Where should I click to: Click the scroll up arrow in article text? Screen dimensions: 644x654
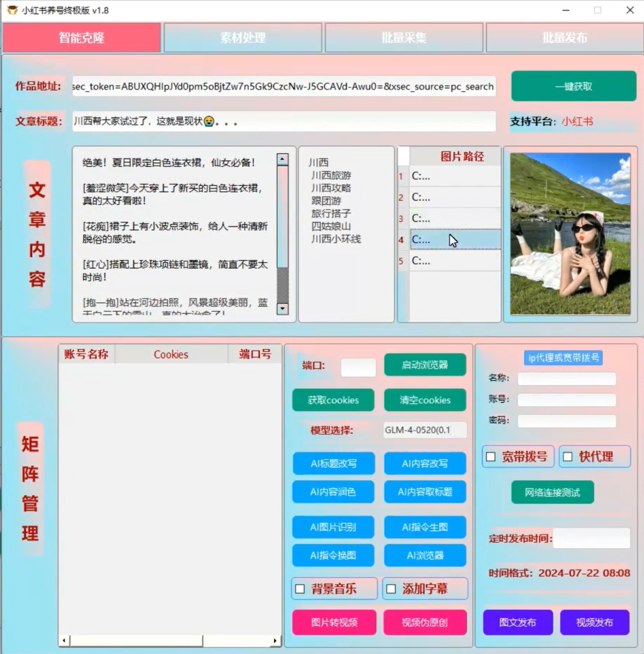coord(282,159)
